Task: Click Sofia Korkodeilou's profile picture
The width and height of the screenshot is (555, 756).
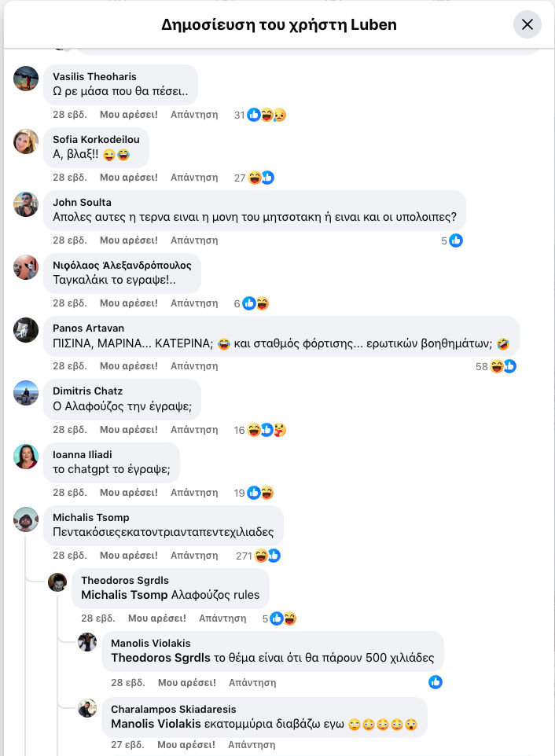Action: click(26, 144)
